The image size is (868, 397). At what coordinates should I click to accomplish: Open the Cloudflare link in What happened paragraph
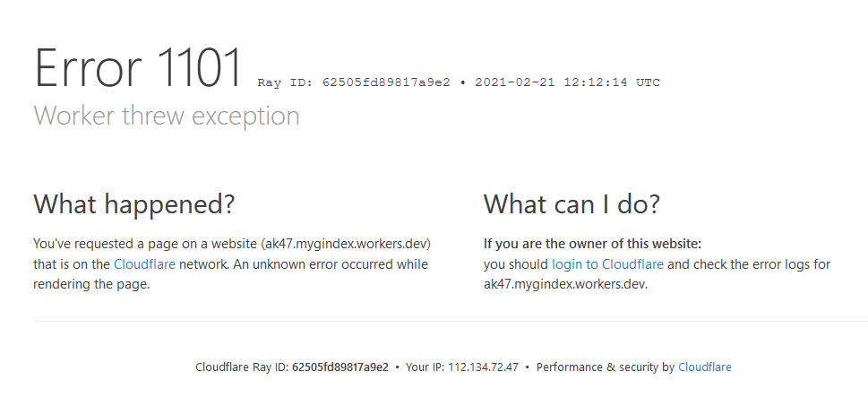(x=144, y=264)
